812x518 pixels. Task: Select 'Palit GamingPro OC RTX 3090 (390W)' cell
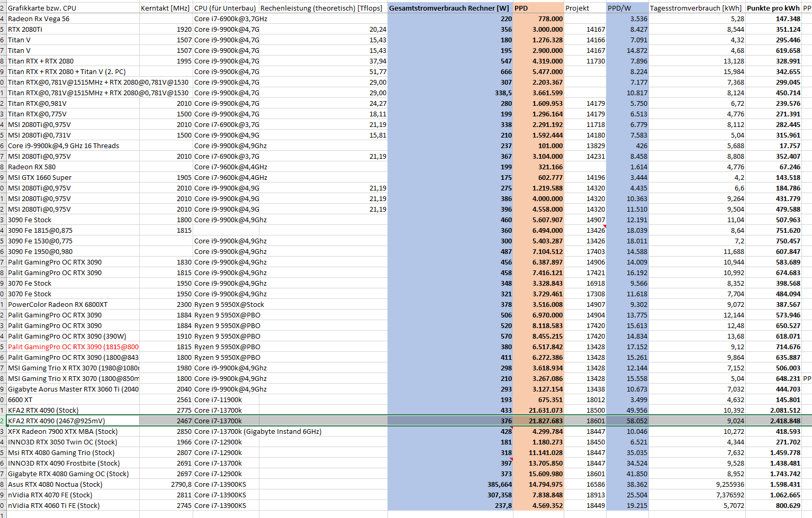(73, 336)
